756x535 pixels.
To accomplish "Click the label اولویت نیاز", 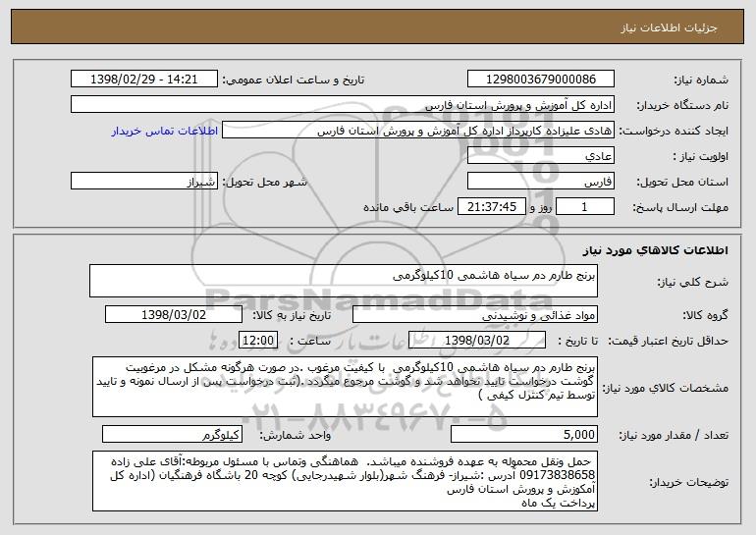I will pos(701,156).
